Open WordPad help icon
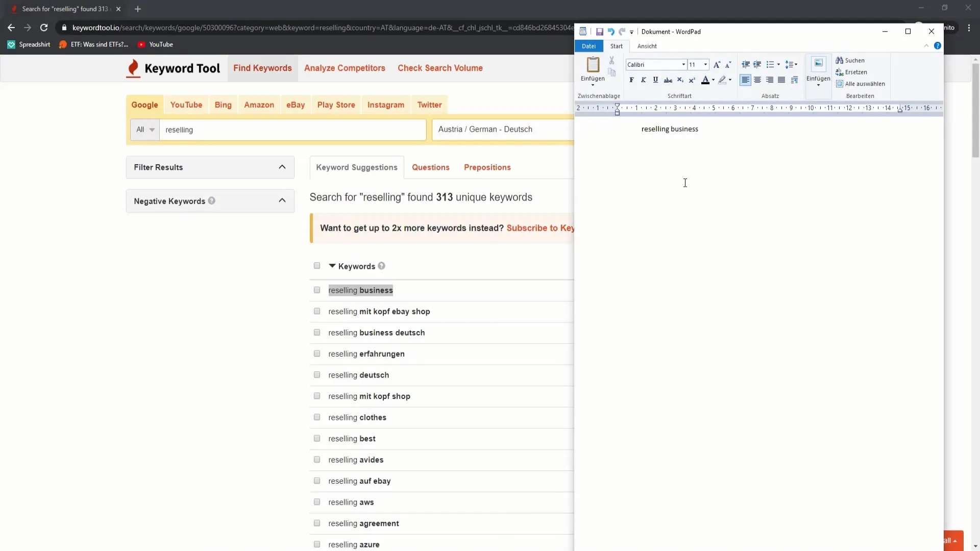This screenshot has width=980, height=551. pyautogui.click(x=938, y=46)
